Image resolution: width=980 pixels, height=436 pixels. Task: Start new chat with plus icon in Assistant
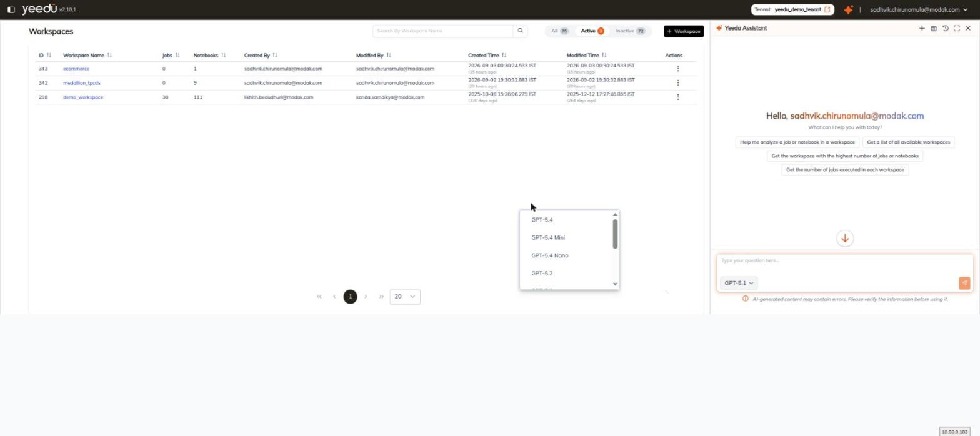[922, 28]
